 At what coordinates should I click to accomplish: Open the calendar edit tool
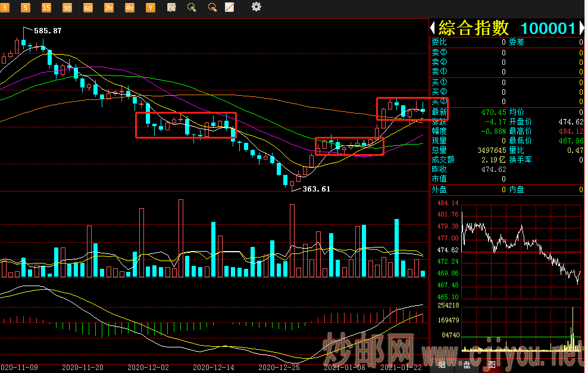click(x=171, y=8)
